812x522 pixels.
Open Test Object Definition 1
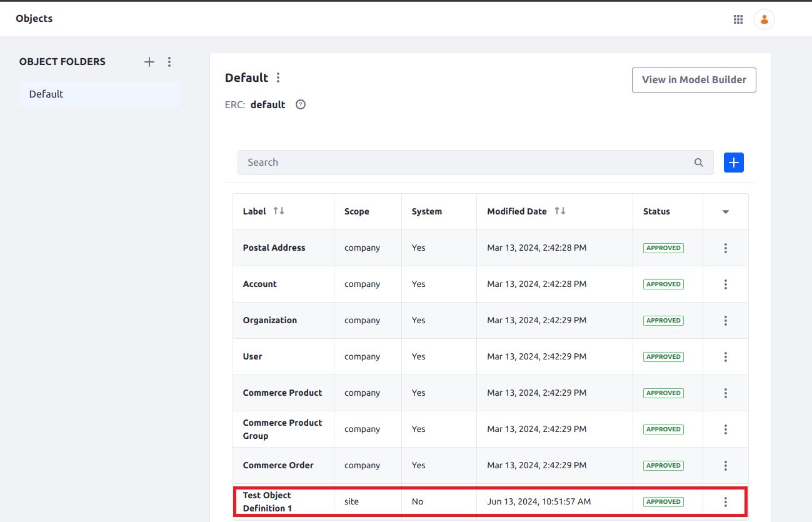tap(268, 502)
